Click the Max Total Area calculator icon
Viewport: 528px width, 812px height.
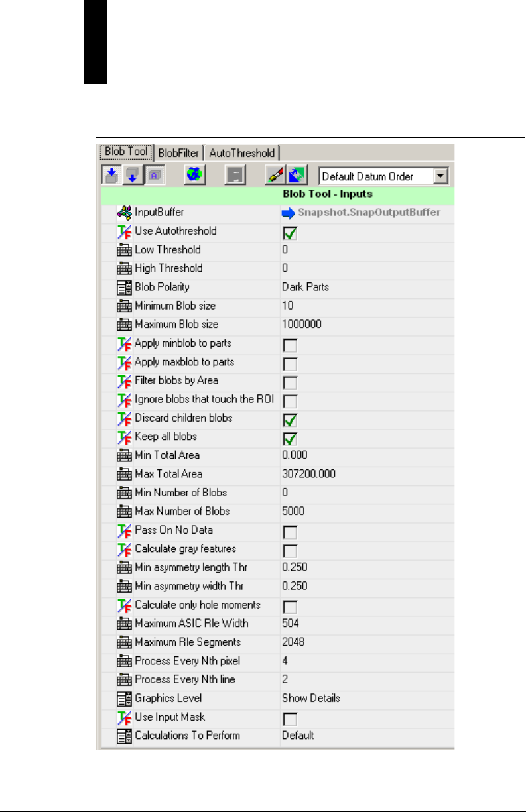[x=124, y=474]
